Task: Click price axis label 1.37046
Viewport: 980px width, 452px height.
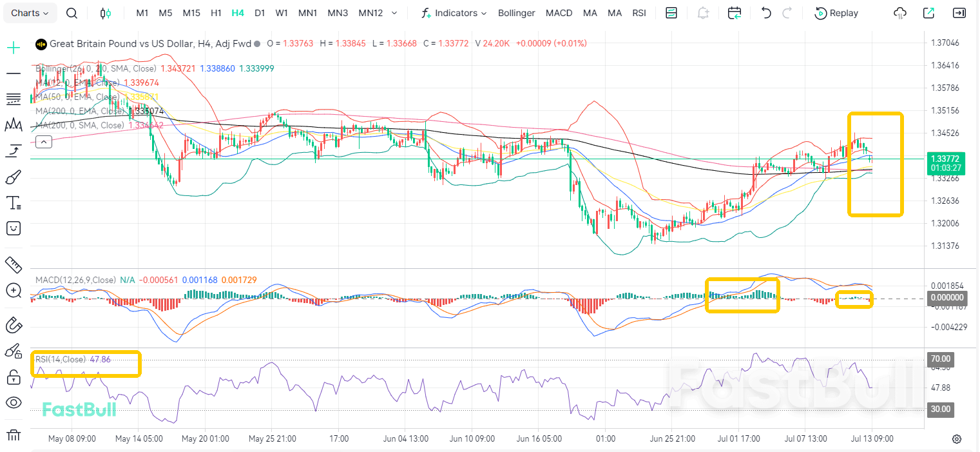Action: [945, 43]
